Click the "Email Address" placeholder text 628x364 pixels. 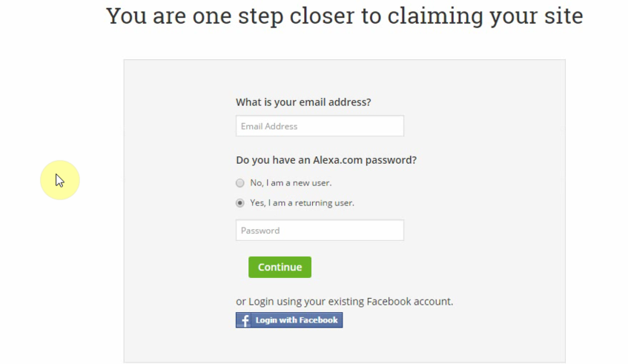click(x=269, y=127)
